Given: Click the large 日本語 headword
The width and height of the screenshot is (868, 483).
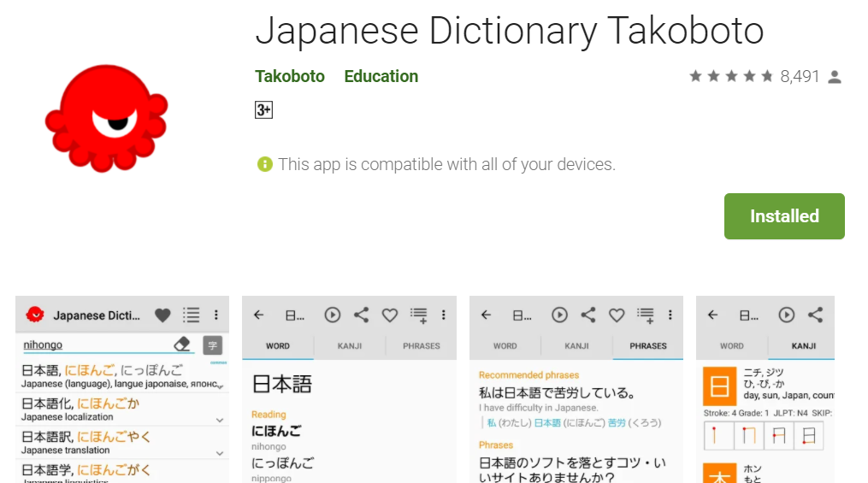Looking at the screenshot, I should (282, 384).
